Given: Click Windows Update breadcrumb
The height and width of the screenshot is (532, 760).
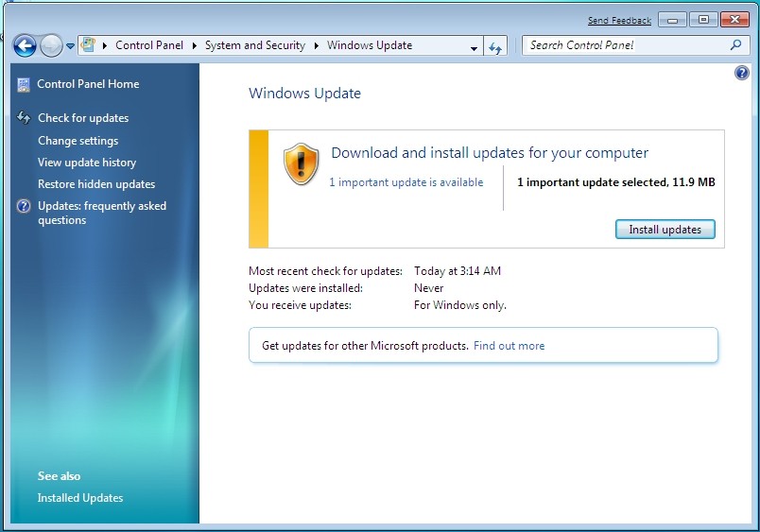Looking at the screenshot, I should point(370,45).
